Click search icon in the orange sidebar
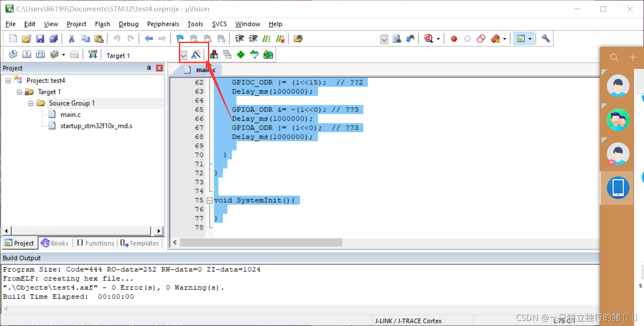644x326 pixels. (x=614, y=57)
